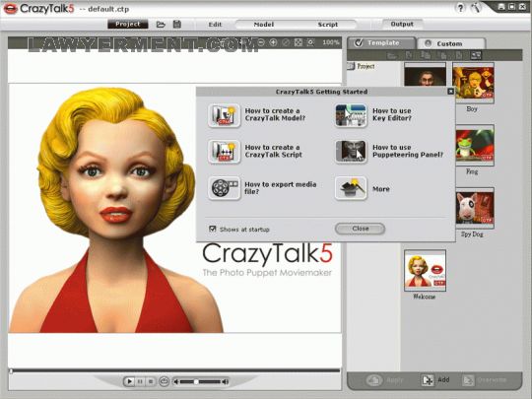532x399 pixels.
Task: Click the loop playback icon
Action: 165,381
